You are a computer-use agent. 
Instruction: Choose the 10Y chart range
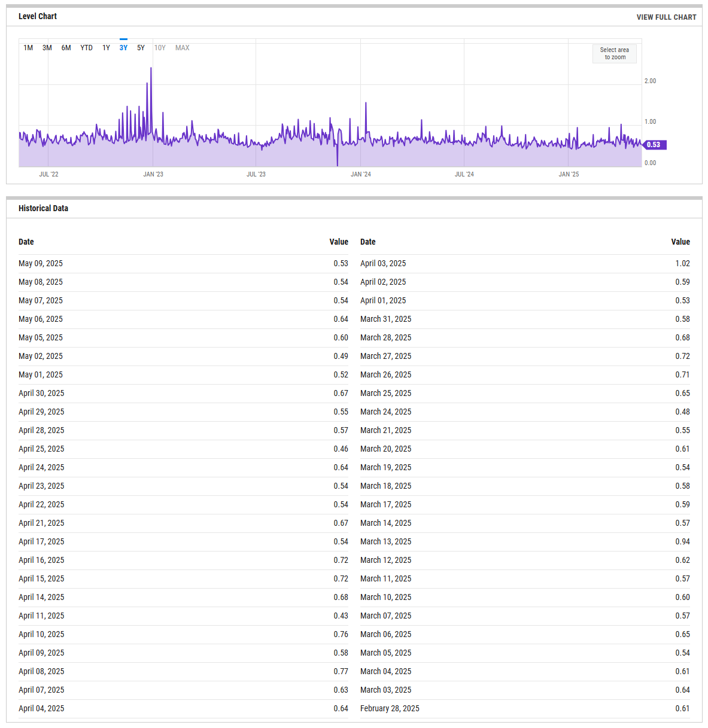[x=160, y=48]
